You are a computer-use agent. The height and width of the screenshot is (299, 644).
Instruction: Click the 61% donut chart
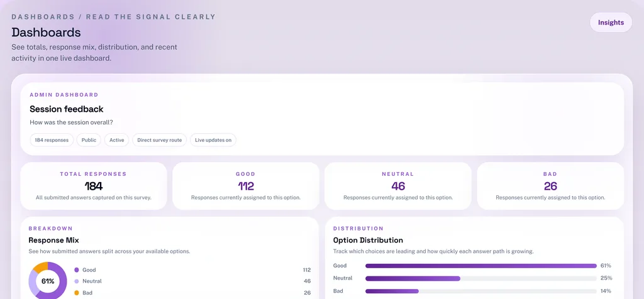pos(48,281)
